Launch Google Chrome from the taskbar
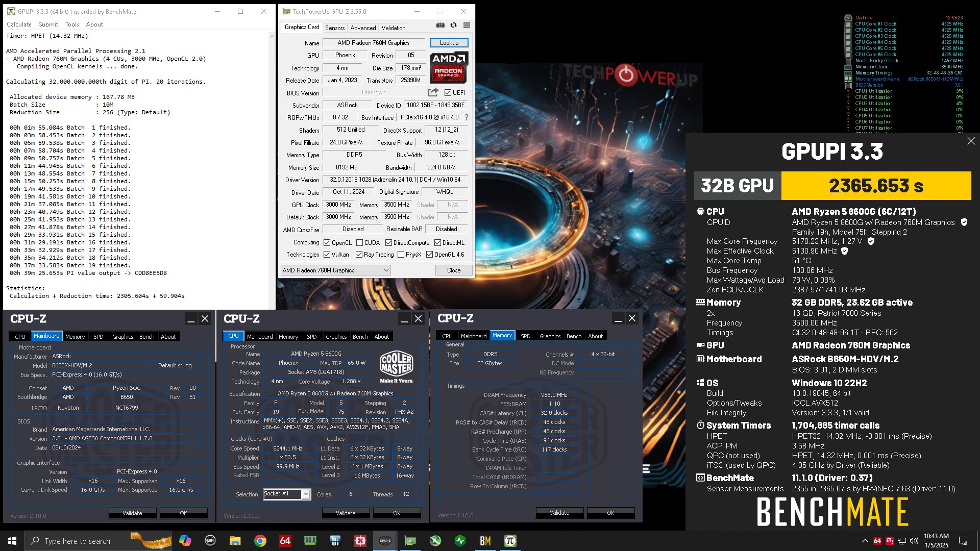Image resolution: width=980 pixels, height=551 pixels. tap(260, 541)
